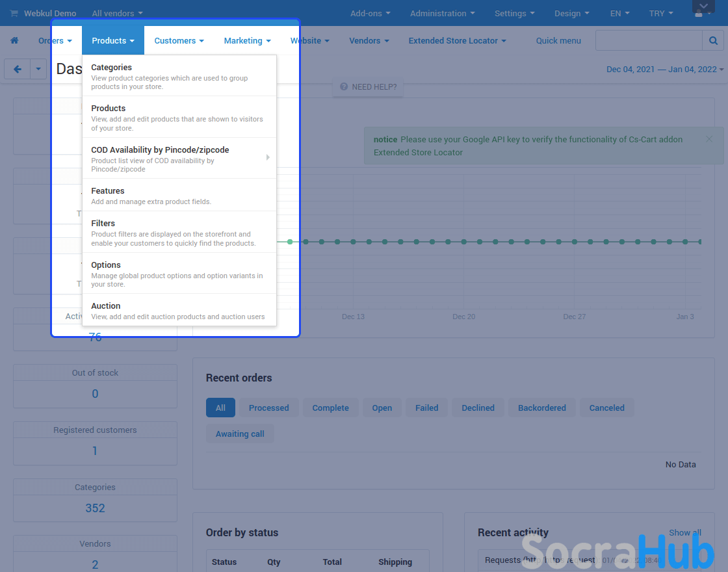Image resolution: width=728 pixels, height=572 pixels.
Task: Expand the date range selector
Action: pyautogui.click(x=665, y=70)
